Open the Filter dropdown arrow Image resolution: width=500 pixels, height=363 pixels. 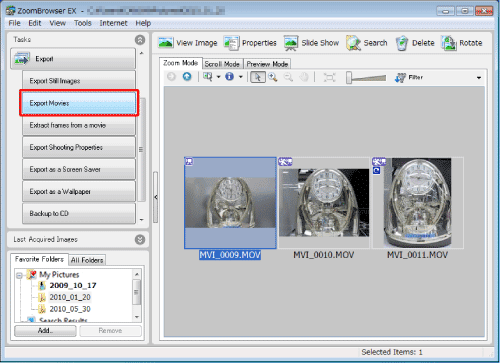(x=479, y=78)
